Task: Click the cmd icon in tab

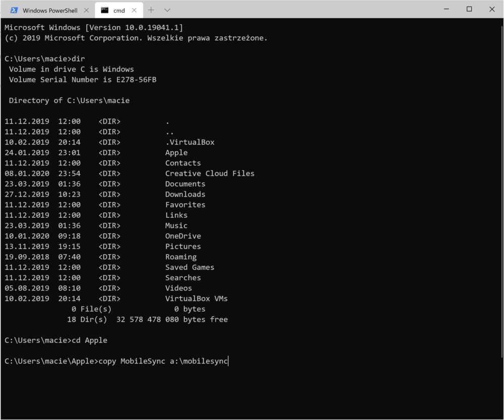Action: [x=104, y=10]
